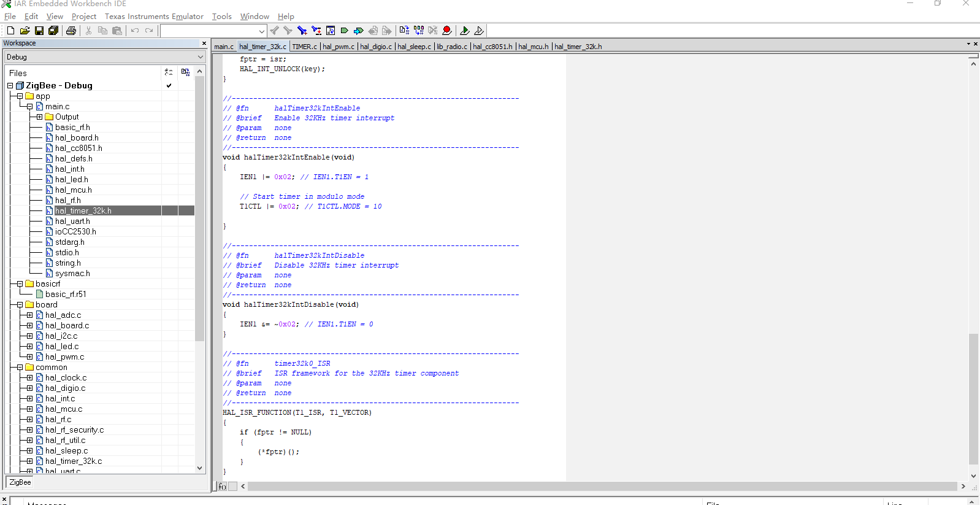Click the Find flashlight icon
The image size is (980, 505).
pyautogui.click(x=302, y=31)
